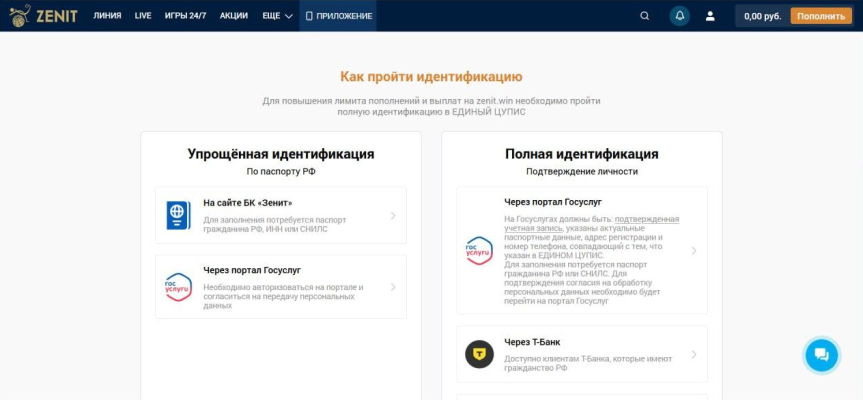Go to ЛИНИЯ section

107,16
